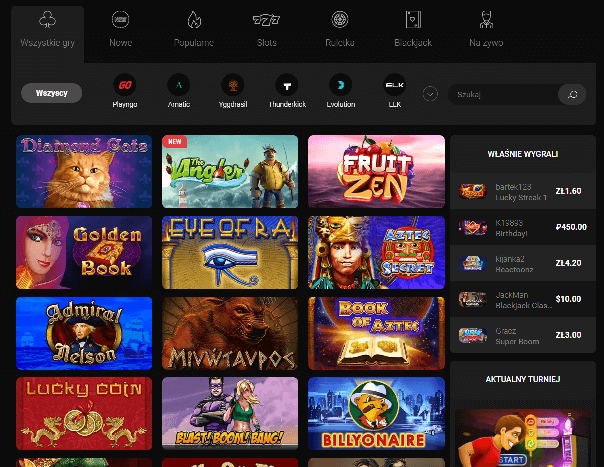Viewport: 604px width, 467px height.
Task: Click bartek123 winner game icon
Action: point(473,191)
